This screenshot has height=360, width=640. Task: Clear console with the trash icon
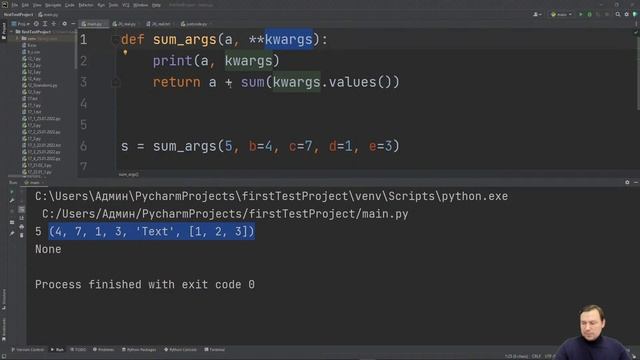click(x=22, y=235)
